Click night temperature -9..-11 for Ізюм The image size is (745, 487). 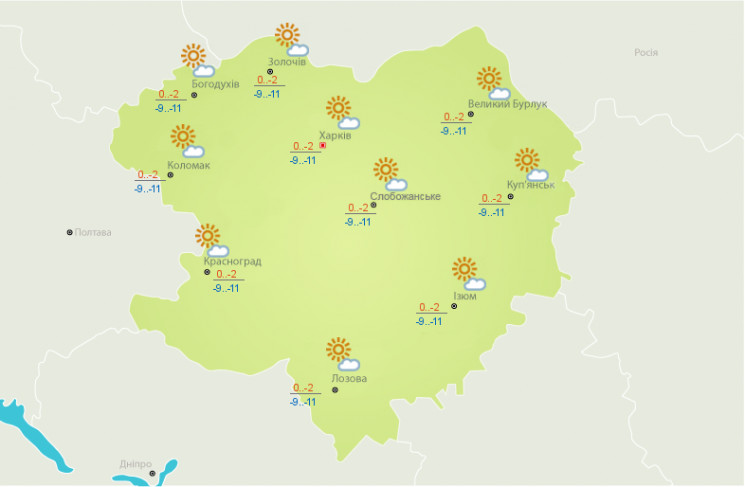click(429, 322)
